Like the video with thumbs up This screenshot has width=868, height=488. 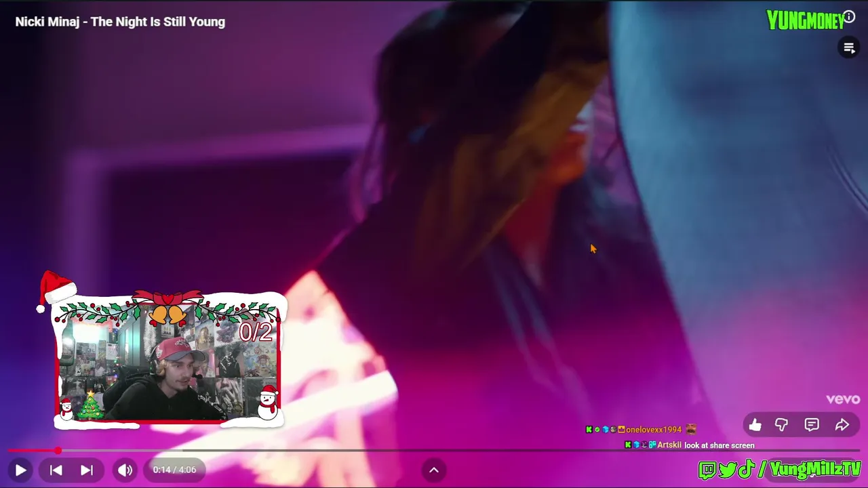click(755, 425)
